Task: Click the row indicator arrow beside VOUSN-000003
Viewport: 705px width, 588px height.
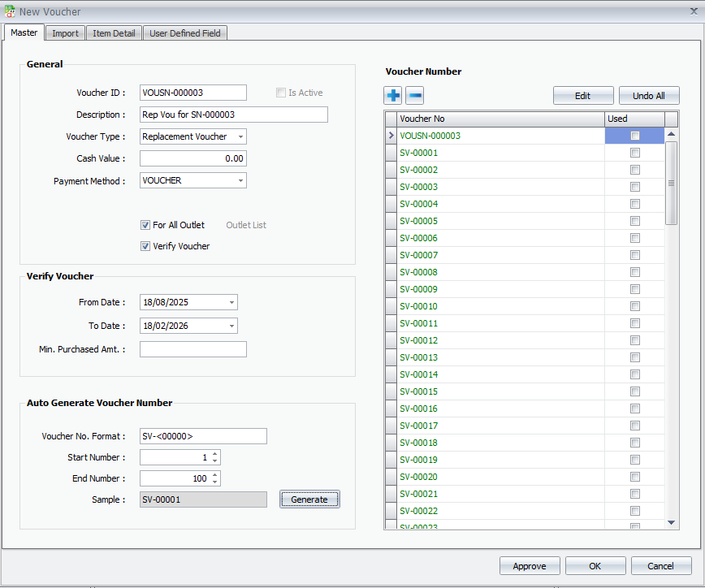Action: (391, 136)
